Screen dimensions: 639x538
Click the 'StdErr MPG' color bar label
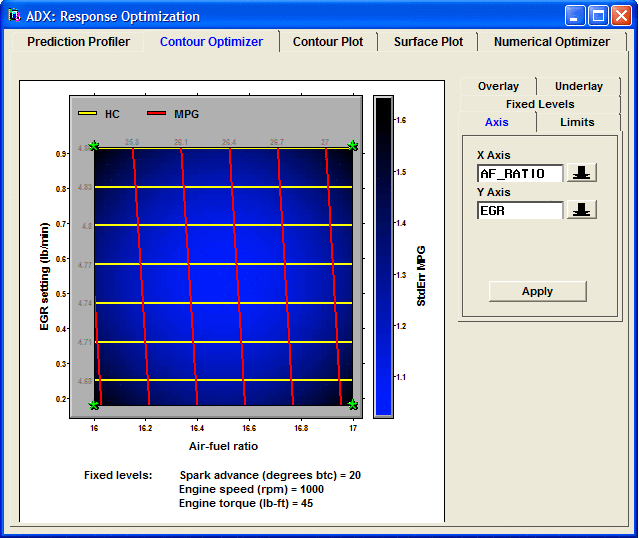tap(421, 276)
